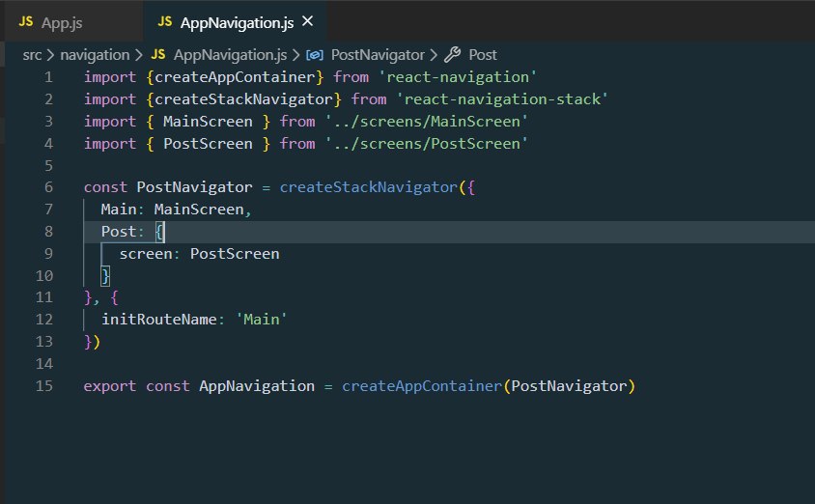Click the JS file icon on AppNavigation.js tab
Viewport: 815px width, 504px height.
(165, 22)
